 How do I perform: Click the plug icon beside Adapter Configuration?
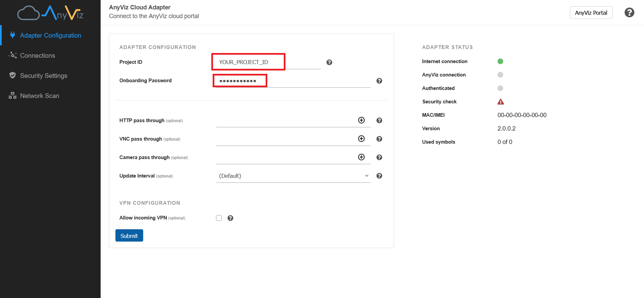12,35
